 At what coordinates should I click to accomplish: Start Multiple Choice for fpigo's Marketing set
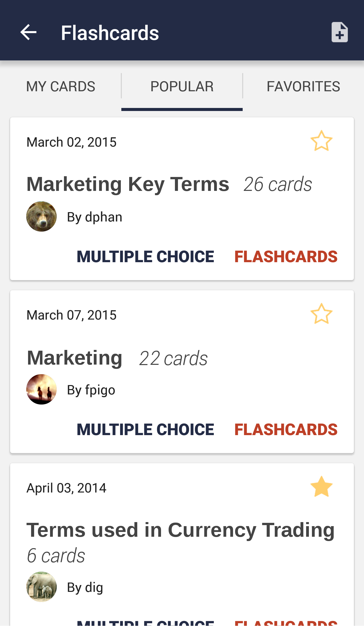145,430
